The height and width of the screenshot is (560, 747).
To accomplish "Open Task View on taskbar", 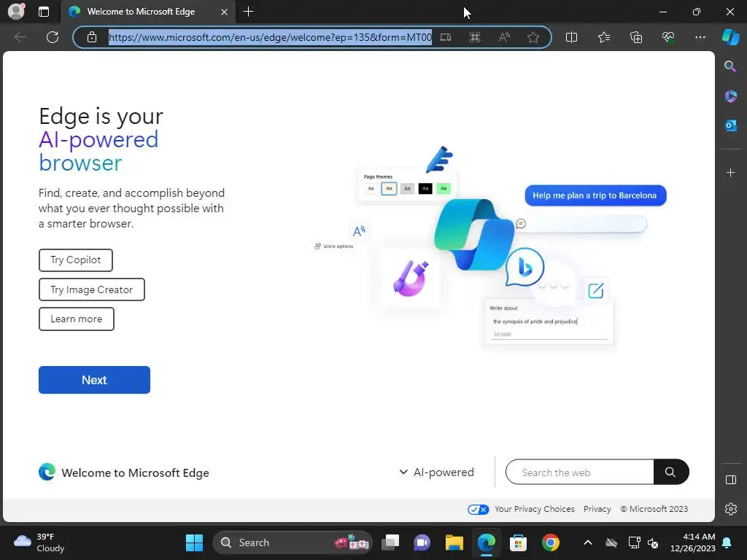I will (x=390, y=542).
